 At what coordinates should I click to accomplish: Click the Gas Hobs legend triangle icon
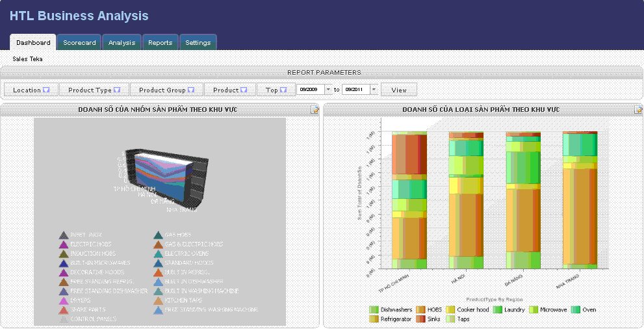(x=159, y=235)
